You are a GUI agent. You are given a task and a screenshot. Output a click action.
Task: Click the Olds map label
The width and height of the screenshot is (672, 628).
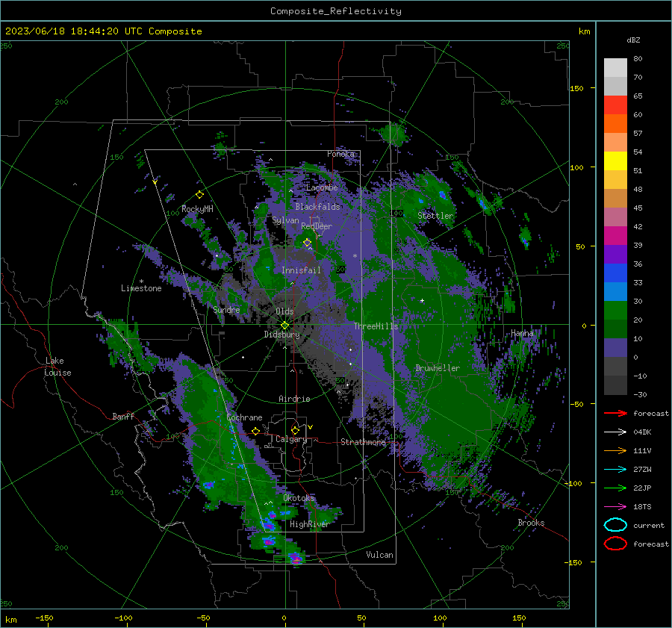click(x=284, y=311)
